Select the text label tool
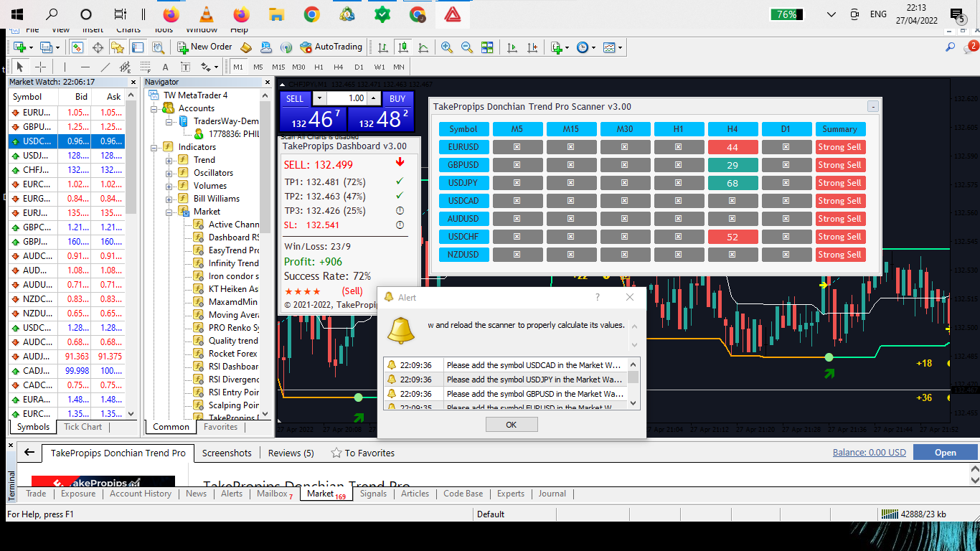The image size is (980, 551). pos(185,67)
